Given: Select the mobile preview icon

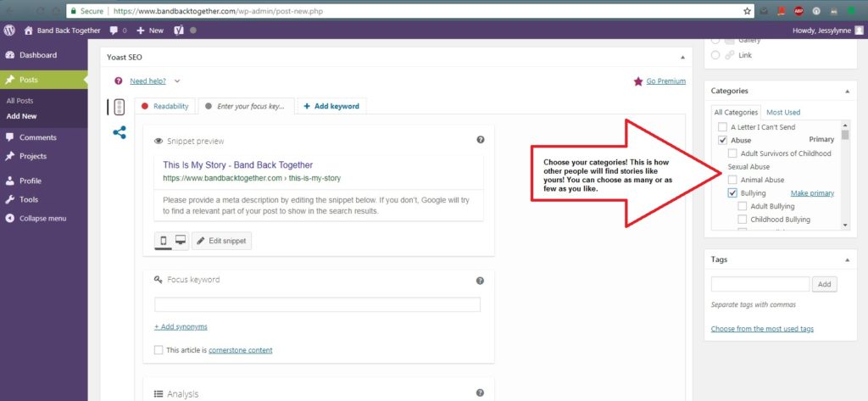Looking at the screenshot, I should click(164, 241).
